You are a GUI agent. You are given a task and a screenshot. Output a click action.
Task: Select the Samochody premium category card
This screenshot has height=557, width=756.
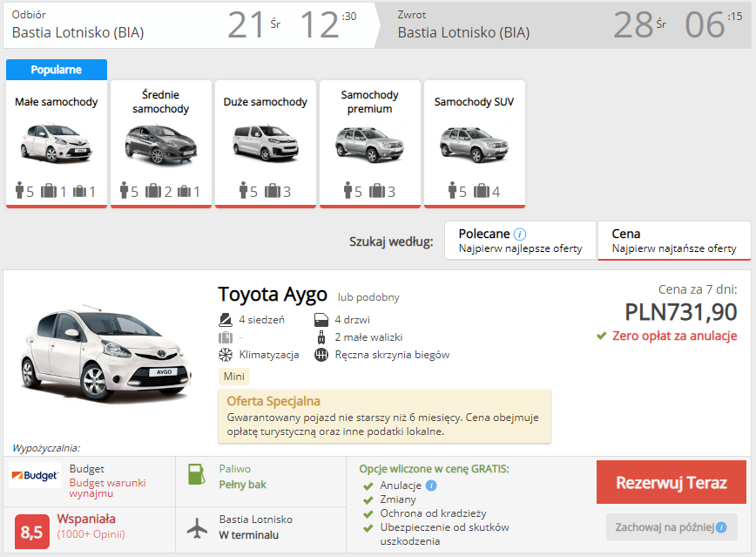click(370, 144)
